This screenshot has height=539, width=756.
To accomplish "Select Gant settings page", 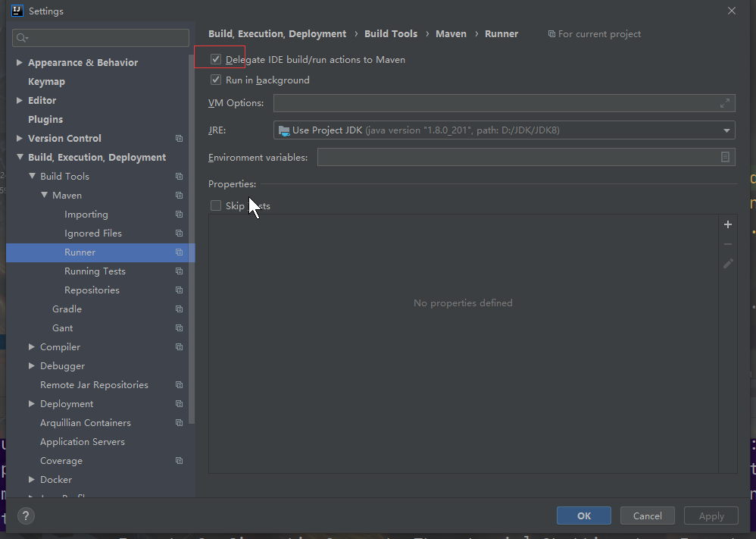I will 63,328.
